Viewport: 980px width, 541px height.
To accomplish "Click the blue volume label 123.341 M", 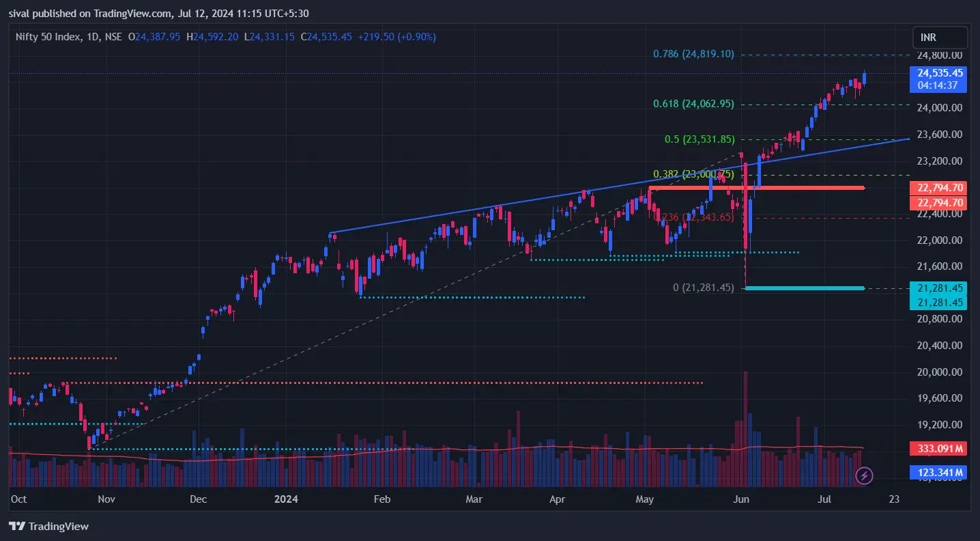I will pyautogui.click(x=938, y=472).
